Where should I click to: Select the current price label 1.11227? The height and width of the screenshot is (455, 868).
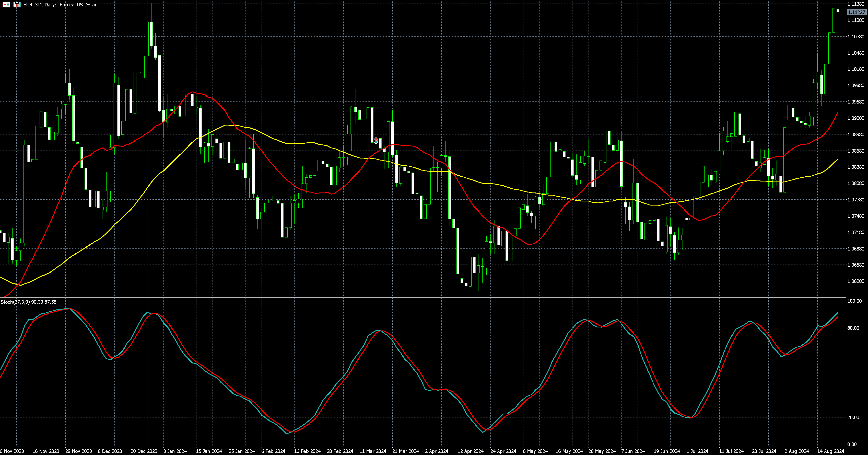[x=856, y=12]
